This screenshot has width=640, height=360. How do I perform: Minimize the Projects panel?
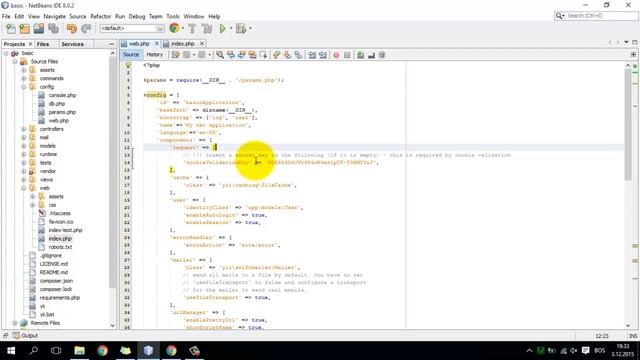point(111,44)
